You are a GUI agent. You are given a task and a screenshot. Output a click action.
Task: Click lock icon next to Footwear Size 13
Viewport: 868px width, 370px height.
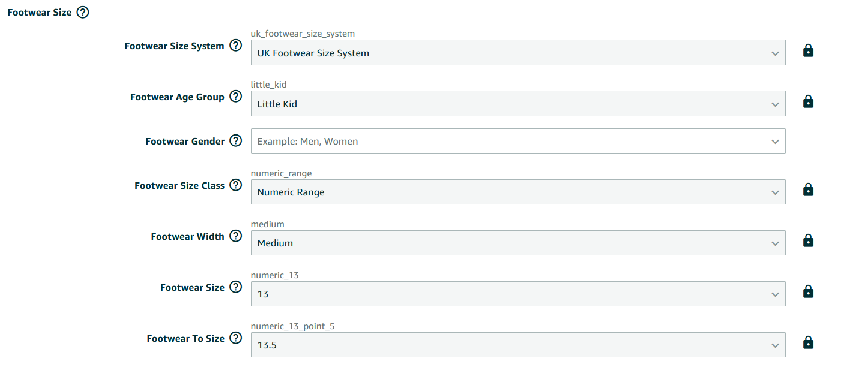click(808, 292)
